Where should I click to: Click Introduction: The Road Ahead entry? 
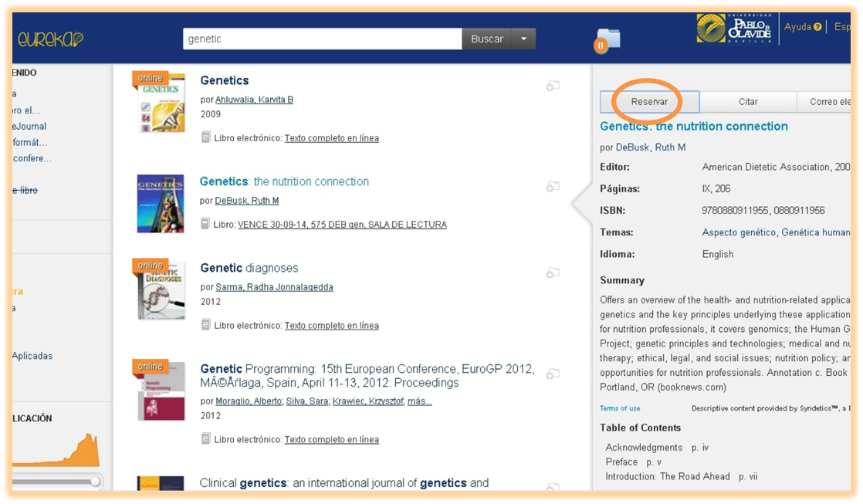click(x=682, y=476)
